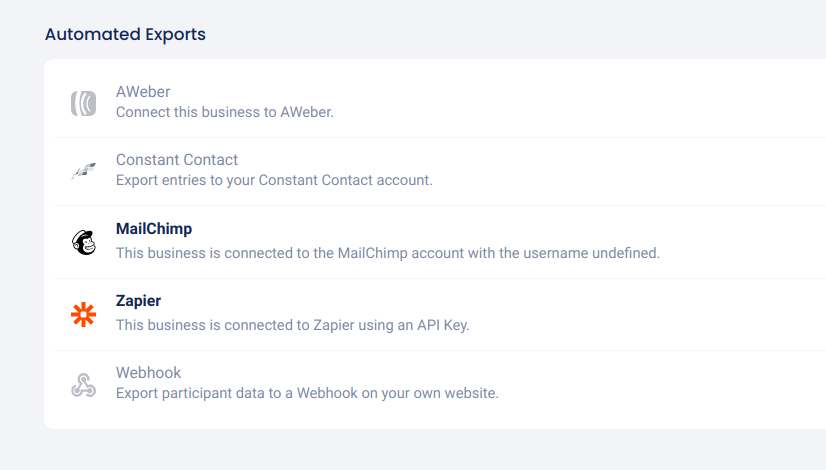Click the 'connected to Zapier using an API Key' text
This screenshot has height=470, width=826.
(x=292, y=325)
